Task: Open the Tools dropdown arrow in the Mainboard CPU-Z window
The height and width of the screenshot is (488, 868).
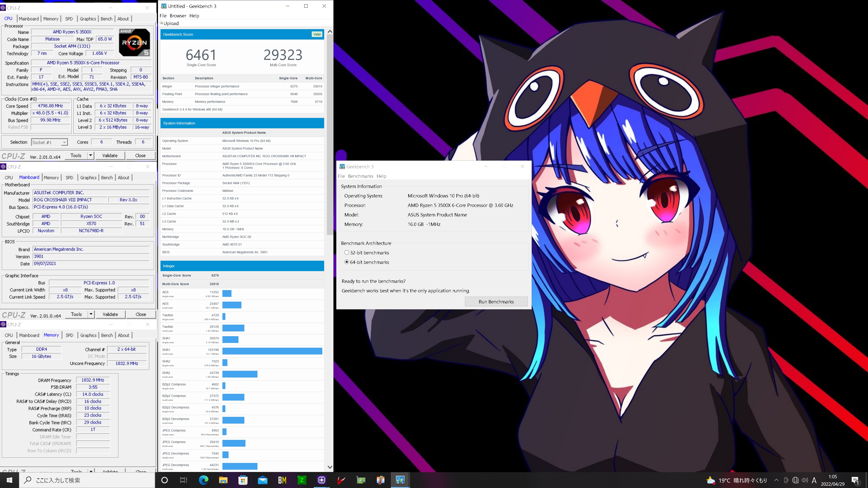Action: [x=91, y=314]
